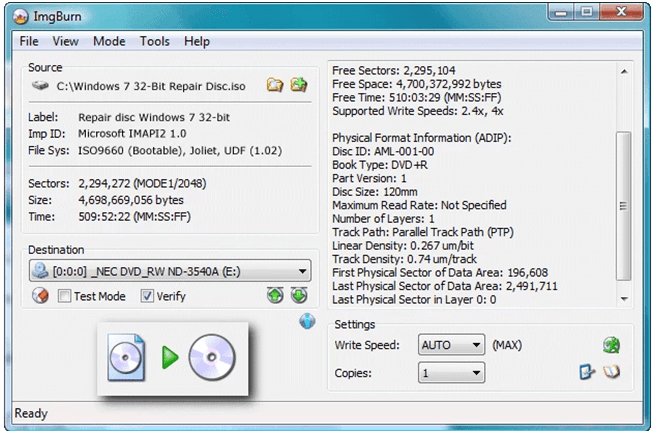The height and width of the screenshot is (433, 654).
Task: Click the open book icon in Settings
Action: [611, 373]
